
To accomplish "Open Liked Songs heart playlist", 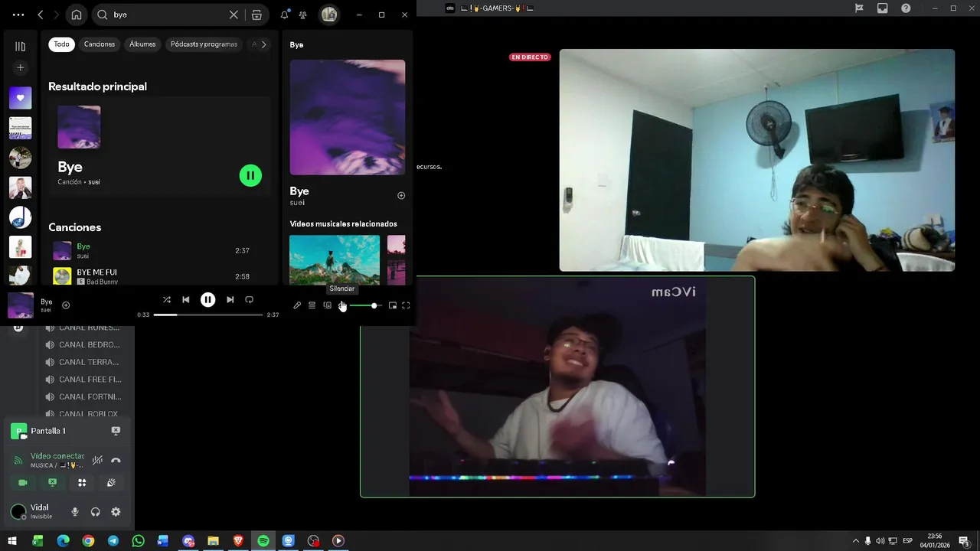I will 21,98.
